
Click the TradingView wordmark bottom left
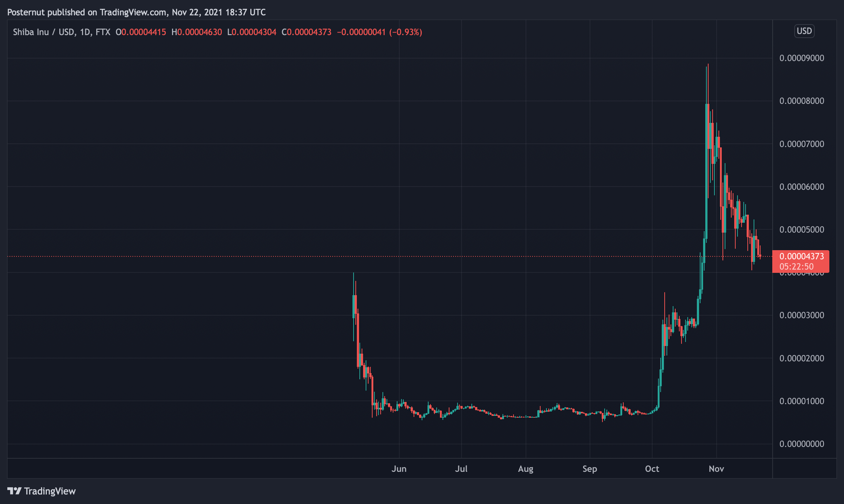49,491
